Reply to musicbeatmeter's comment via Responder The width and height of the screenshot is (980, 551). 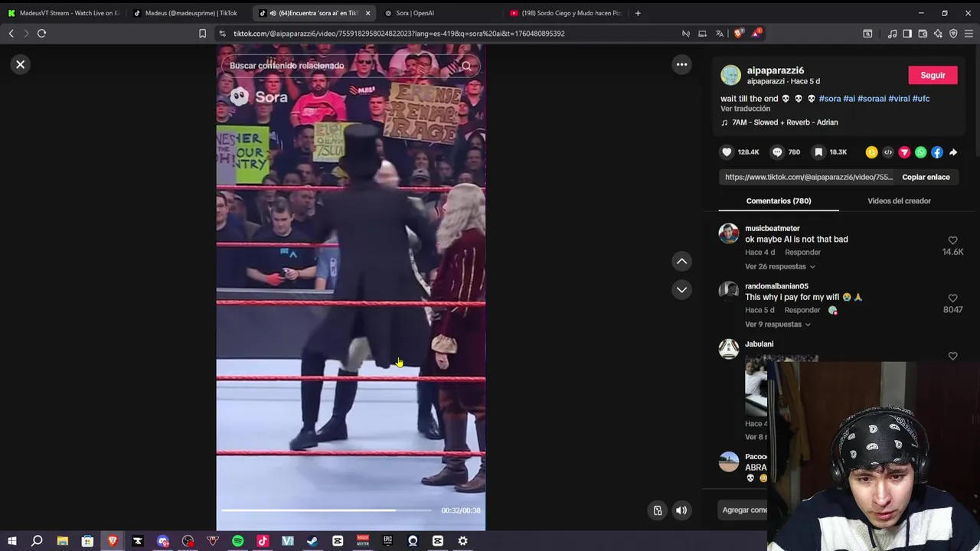pyautogui.click(x=802, y=252)
